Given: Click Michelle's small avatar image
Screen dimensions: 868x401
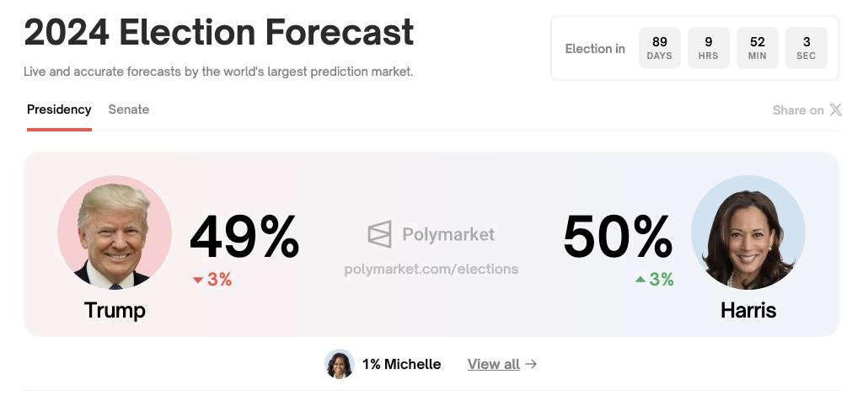Looking at the screenshot, I should pos(340,364).
